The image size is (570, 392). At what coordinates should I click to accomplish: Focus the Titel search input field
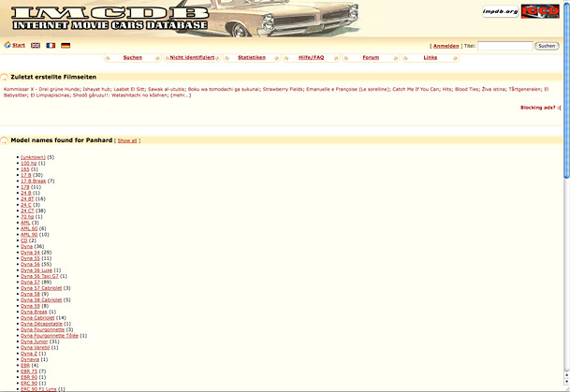tap(504, 45)
